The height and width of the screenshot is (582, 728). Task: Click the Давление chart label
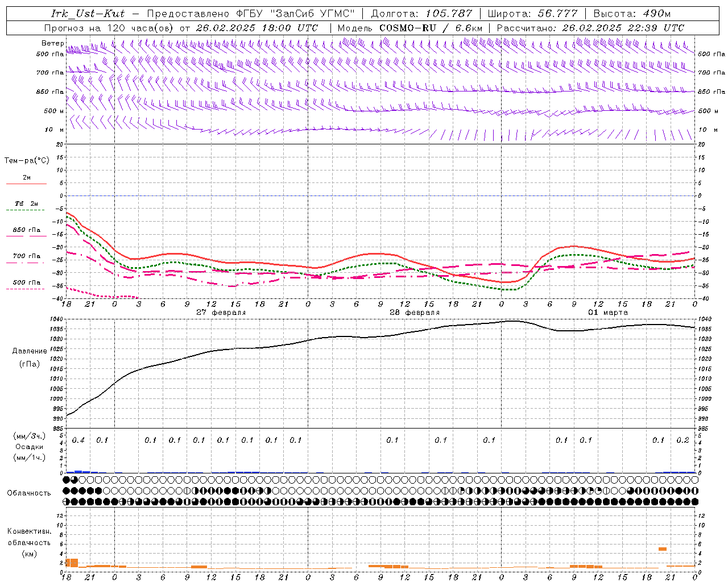29,351
